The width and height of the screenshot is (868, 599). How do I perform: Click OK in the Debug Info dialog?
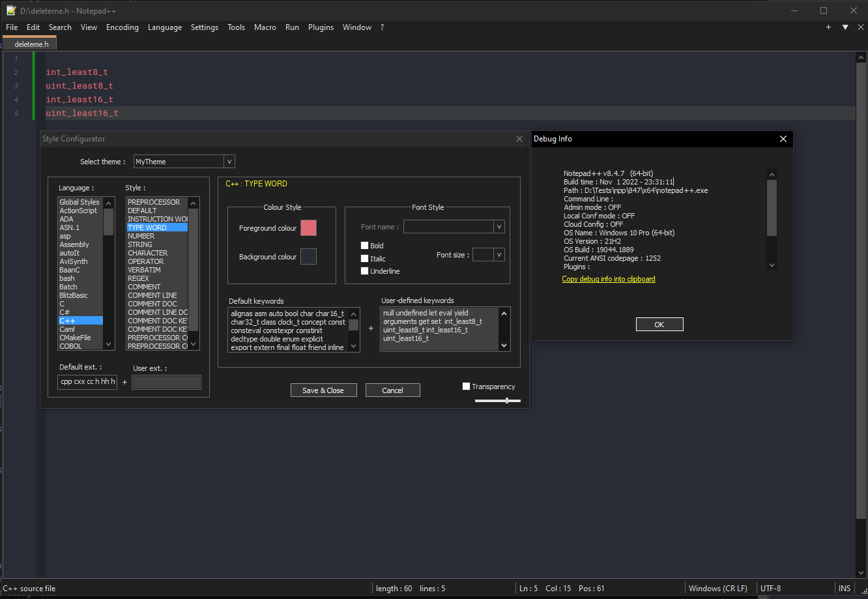click(659, 325)
